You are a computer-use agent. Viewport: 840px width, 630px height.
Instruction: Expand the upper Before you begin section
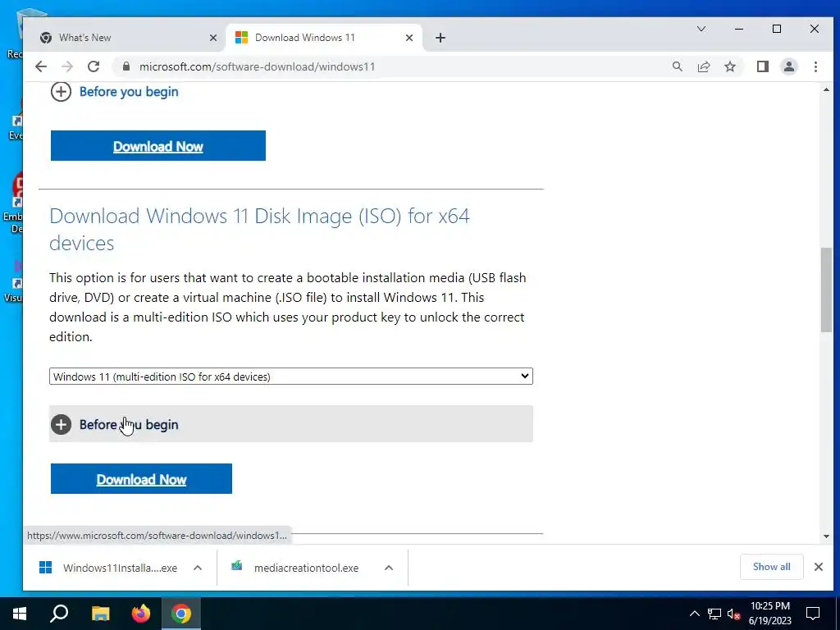point(115,92)
